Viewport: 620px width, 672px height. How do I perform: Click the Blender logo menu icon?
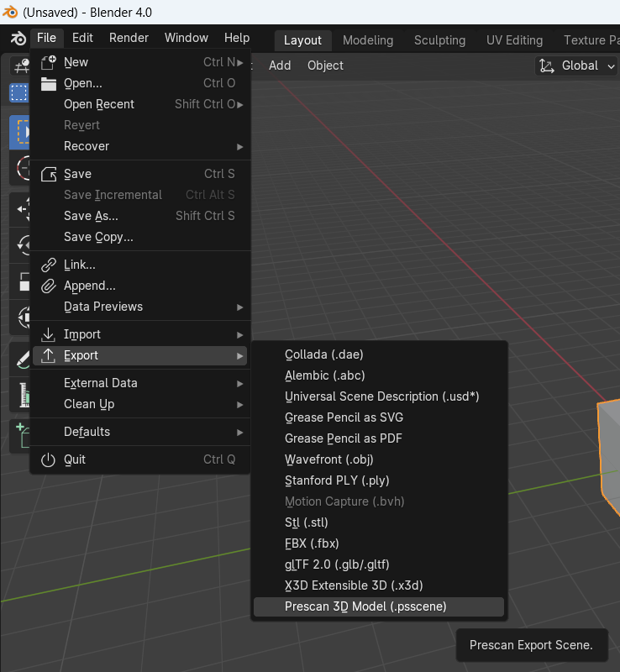18,38
